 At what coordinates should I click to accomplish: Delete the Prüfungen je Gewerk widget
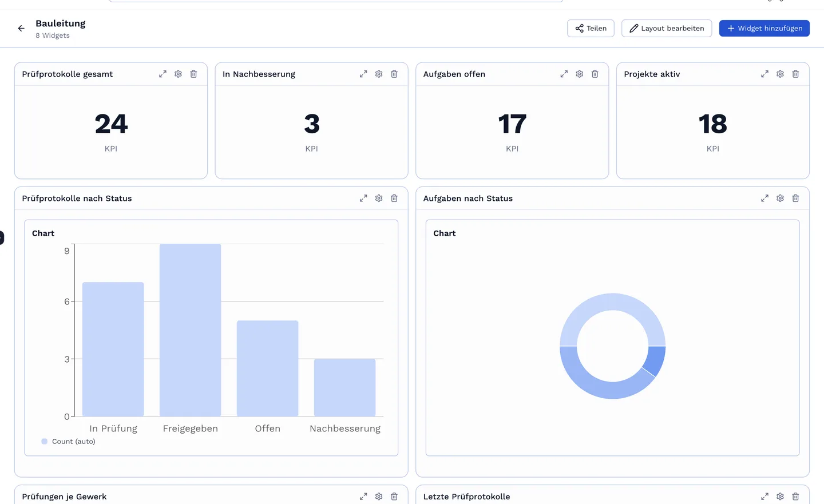click(x=394, y=497)
